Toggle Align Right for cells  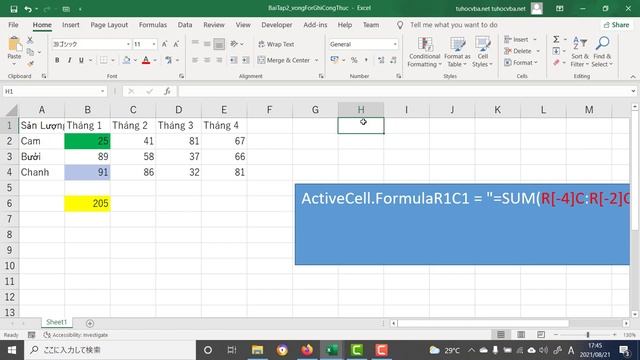[219, 60]
